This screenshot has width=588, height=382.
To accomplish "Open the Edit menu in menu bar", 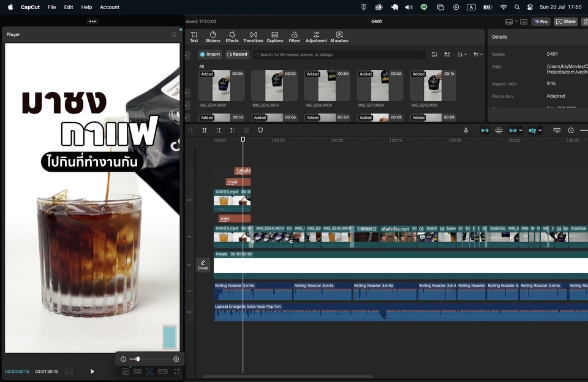I will tap(69, 7).
